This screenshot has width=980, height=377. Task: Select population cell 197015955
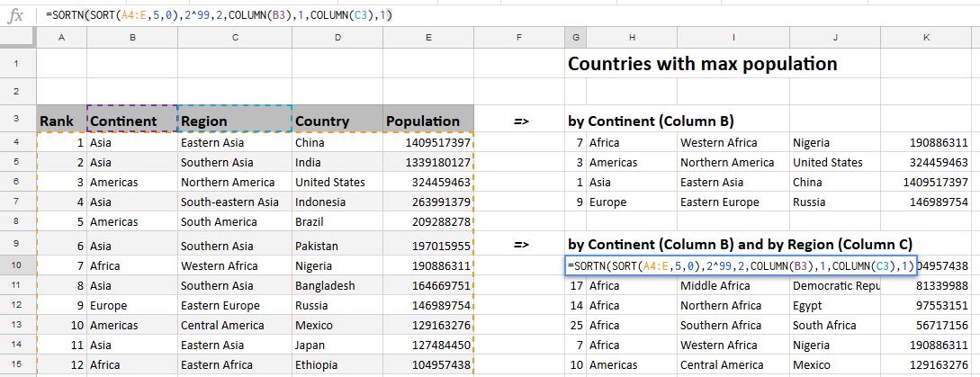tap(428, 246)
